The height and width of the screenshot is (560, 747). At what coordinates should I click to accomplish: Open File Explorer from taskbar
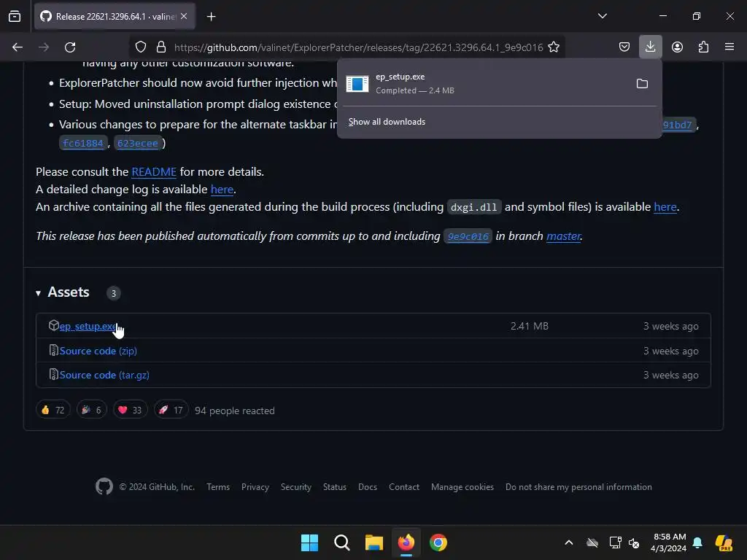pyautogui.click(x=374, y=542)
